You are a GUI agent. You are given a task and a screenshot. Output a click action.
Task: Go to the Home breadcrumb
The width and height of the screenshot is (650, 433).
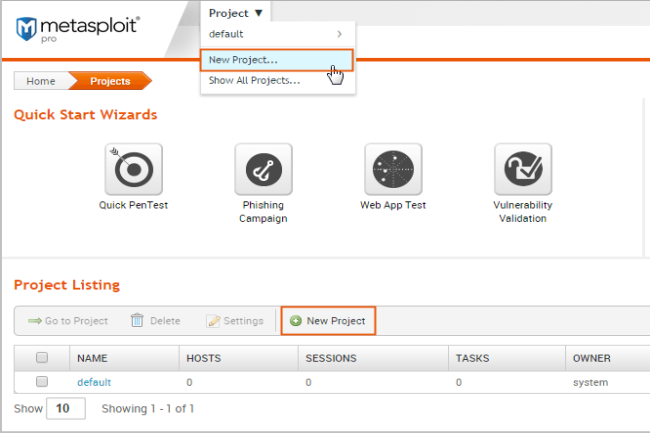click(41, 81)
